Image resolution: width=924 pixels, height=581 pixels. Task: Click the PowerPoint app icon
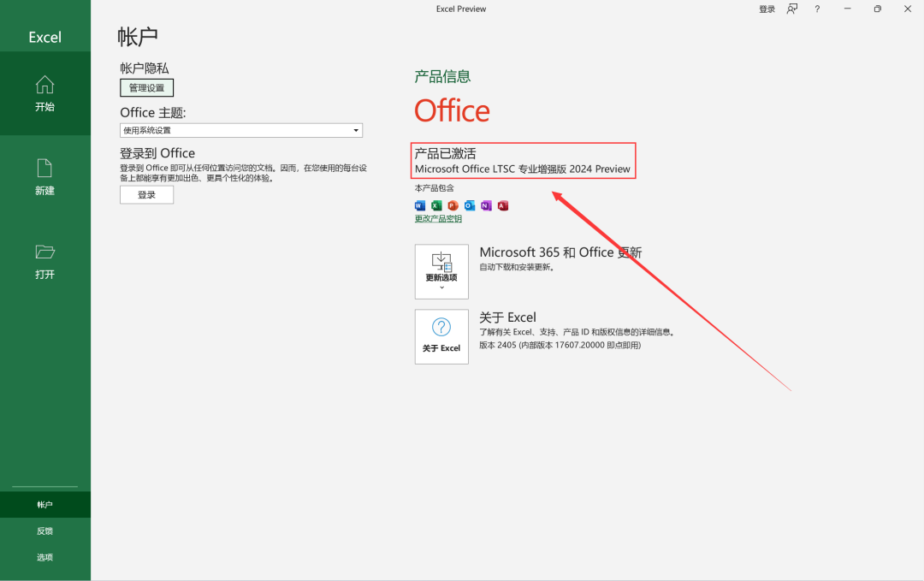453,205
